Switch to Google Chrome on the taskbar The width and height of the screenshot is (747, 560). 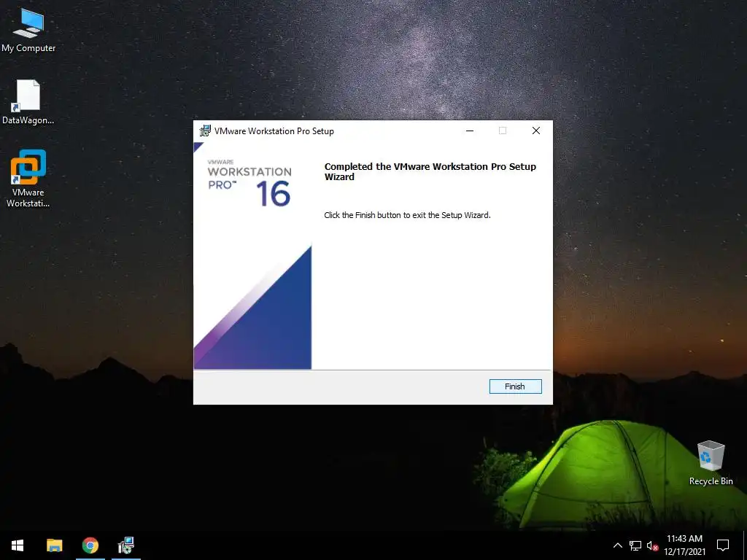90,545
